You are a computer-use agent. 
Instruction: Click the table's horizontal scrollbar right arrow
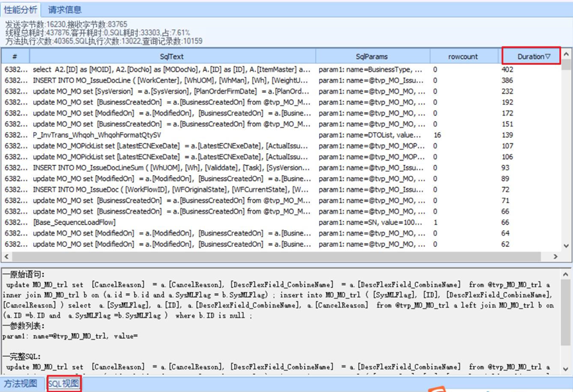coord(556,256)
